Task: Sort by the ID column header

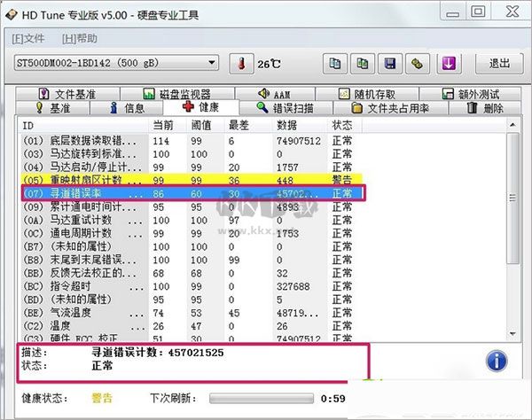Action: (x=83, y=126)
